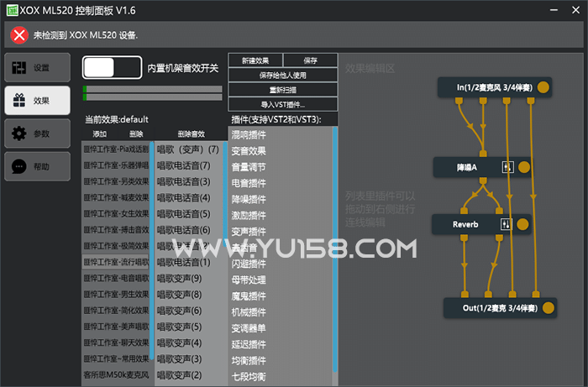Screen dimensions: 588x387
Task: Open the 参数 parameters gear section
Action: point(37,133)
